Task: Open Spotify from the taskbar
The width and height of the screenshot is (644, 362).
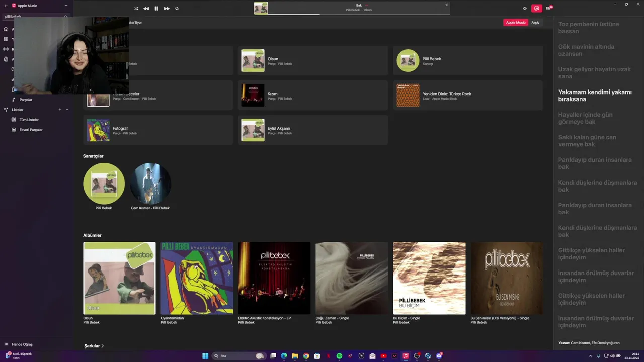Action: [x=339, y=356]
